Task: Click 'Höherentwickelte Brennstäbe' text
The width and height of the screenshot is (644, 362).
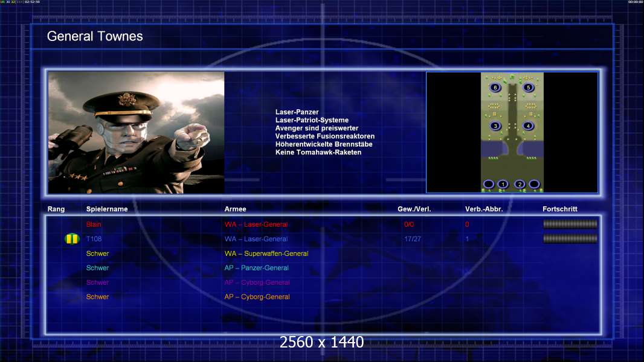Action: [x=324, y=144]
